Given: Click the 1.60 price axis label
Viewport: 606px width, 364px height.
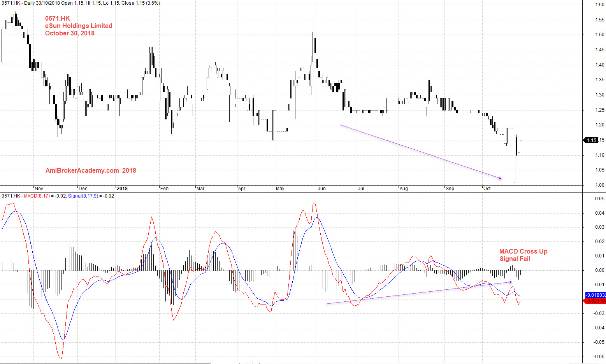Looking at the screenshot, I should click(599, 5).
